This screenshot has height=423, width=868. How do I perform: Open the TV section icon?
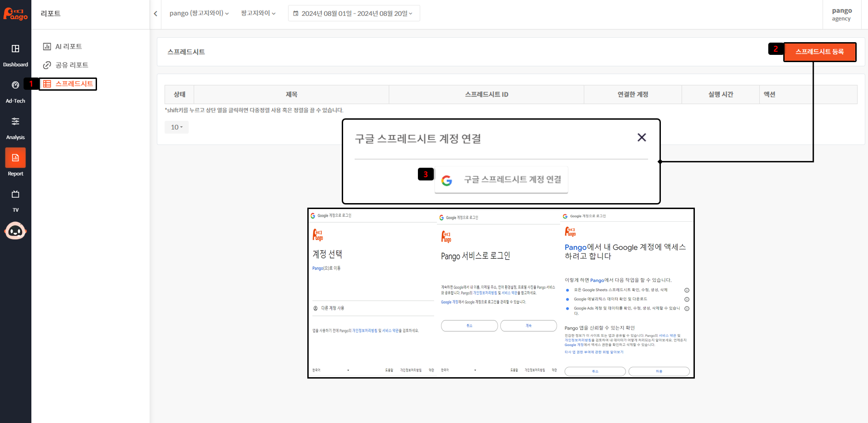tap(15, 194)
